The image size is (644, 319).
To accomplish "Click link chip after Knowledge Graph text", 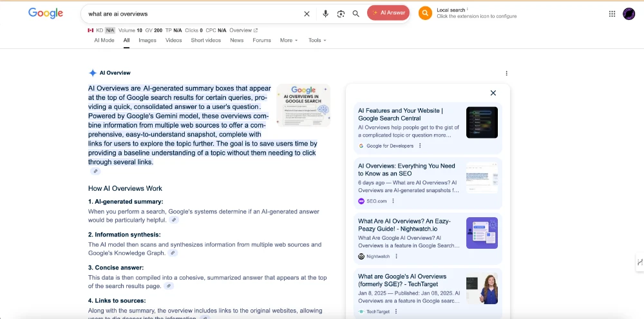I will (x=173, y=253).
